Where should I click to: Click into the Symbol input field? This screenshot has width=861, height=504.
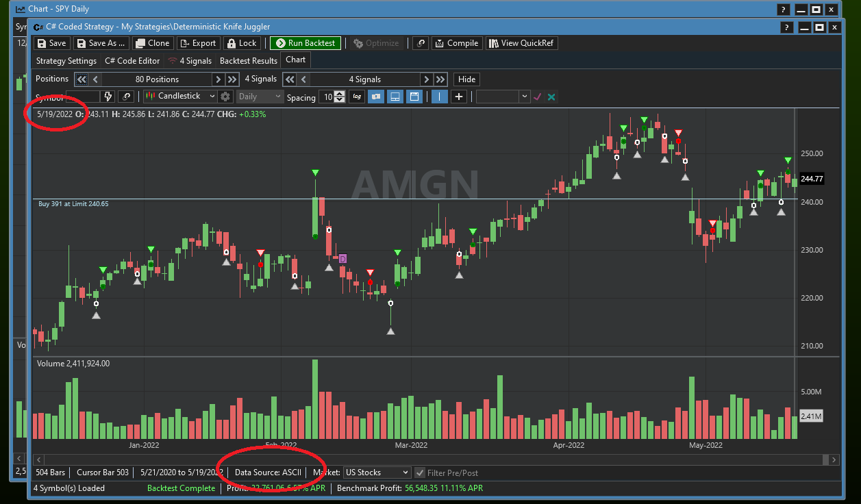pos(82,97)
